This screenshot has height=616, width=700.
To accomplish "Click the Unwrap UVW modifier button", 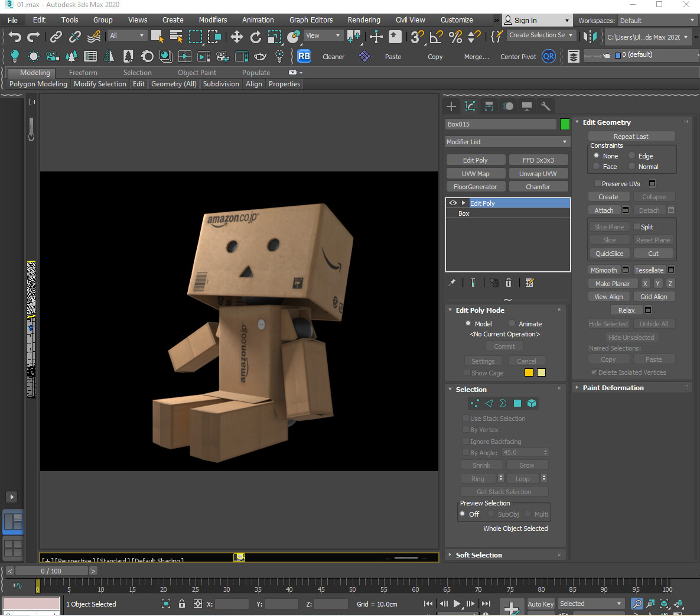I will pyautogui.click(x=538, y=173).
